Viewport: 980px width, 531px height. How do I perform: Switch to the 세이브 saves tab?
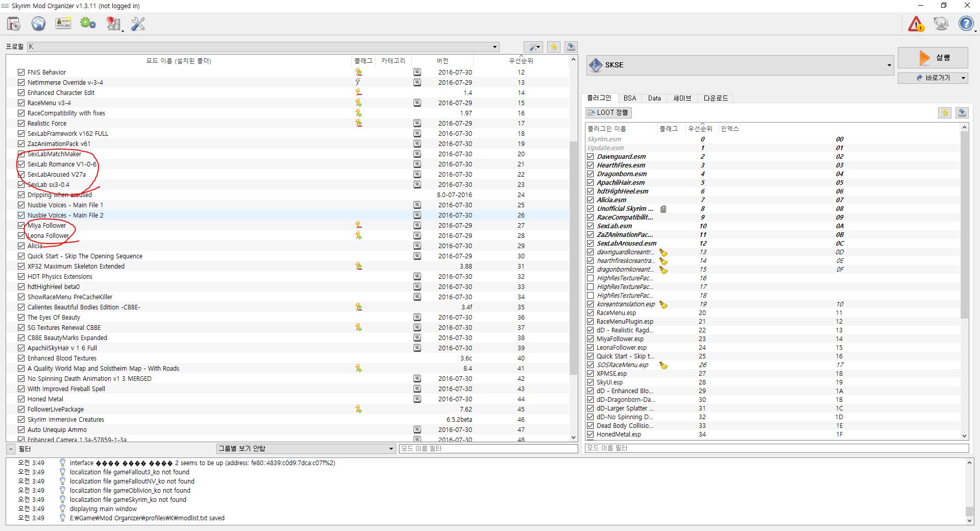682,98
